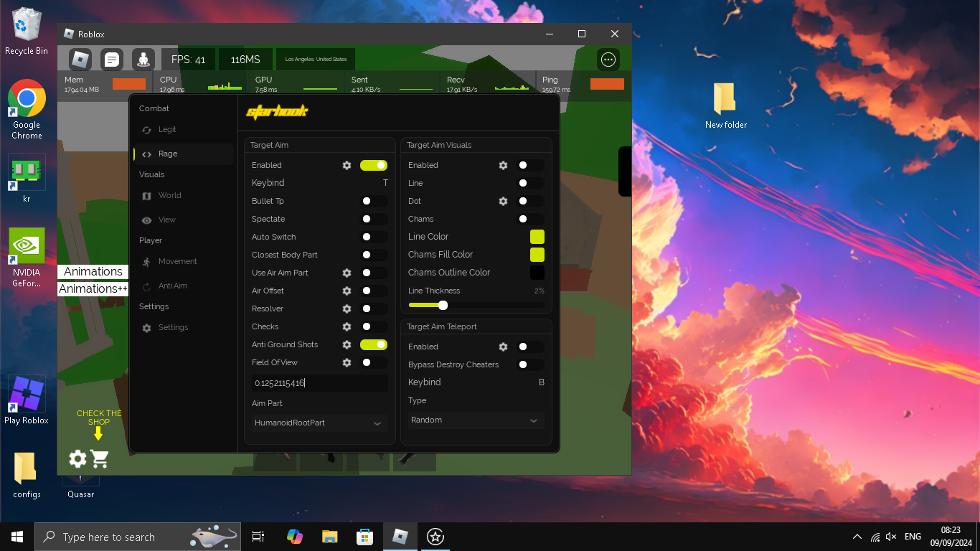The image size is (980, 551).
Task: Click the in-game shop cart icon
Action: 100,459
